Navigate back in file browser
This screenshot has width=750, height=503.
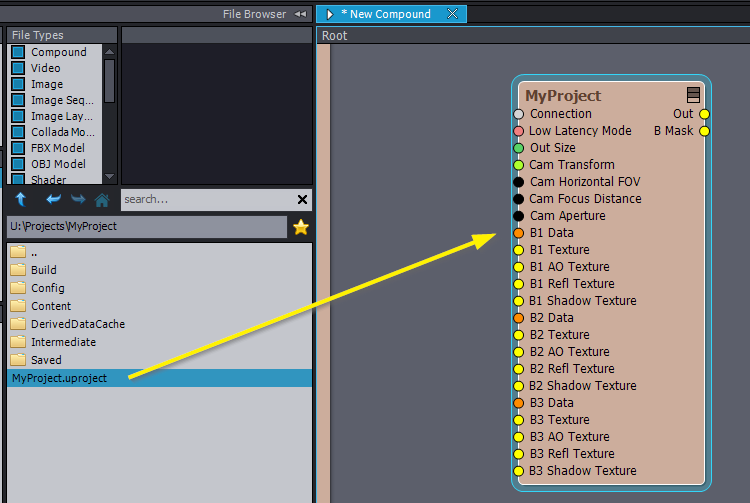[54, 199]
